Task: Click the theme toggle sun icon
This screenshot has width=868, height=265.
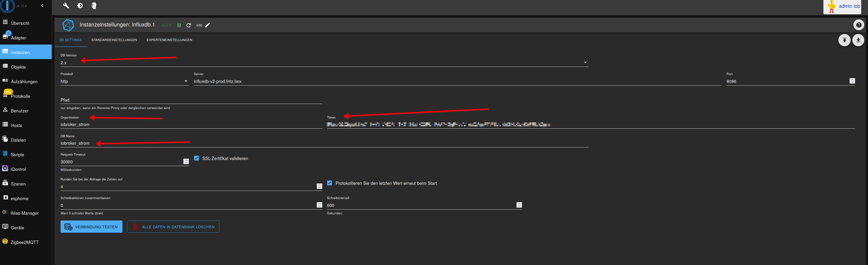Action: tap(80, 5)
